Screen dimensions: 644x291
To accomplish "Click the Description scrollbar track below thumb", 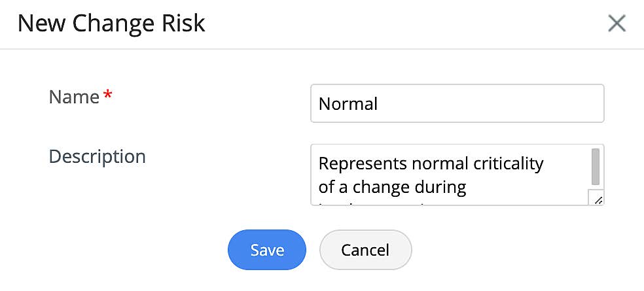I will pyautogui.click(x=596, y=188).
